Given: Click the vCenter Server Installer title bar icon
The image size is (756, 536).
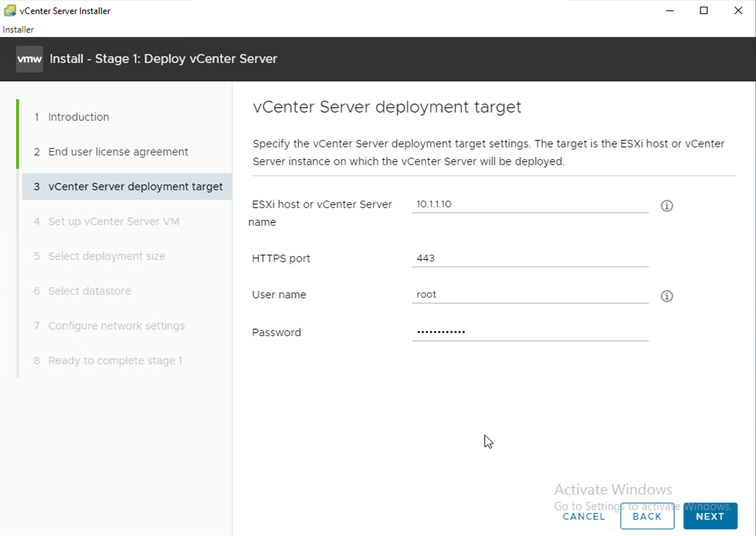Looking at the screenshot, I should [10, 10].
